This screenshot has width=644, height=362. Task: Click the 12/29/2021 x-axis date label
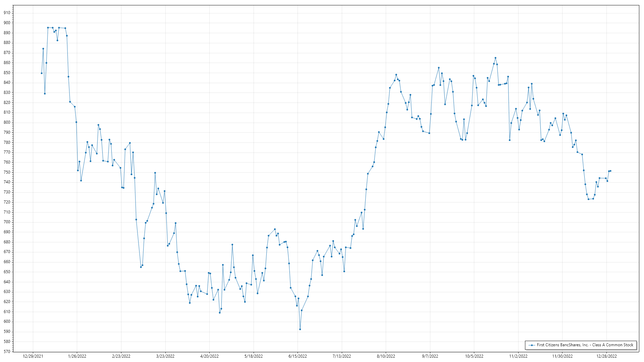(x=33, y=356)
